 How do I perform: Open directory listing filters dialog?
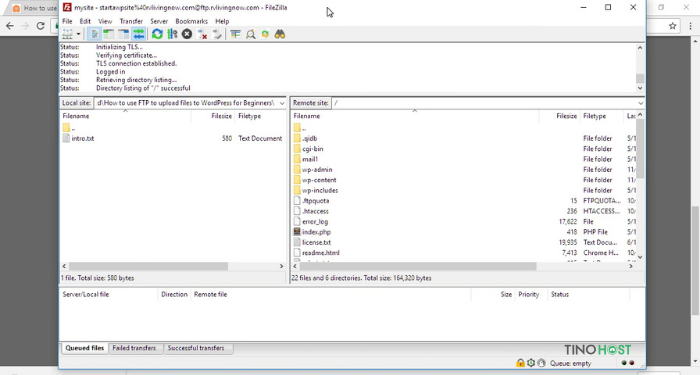coord(235,34)
